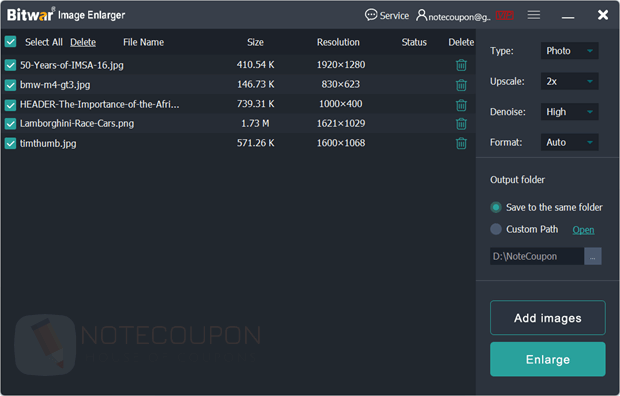Uncheck 50-Years-of-IMSA-16.jpg checkbox

pos(10,65)
